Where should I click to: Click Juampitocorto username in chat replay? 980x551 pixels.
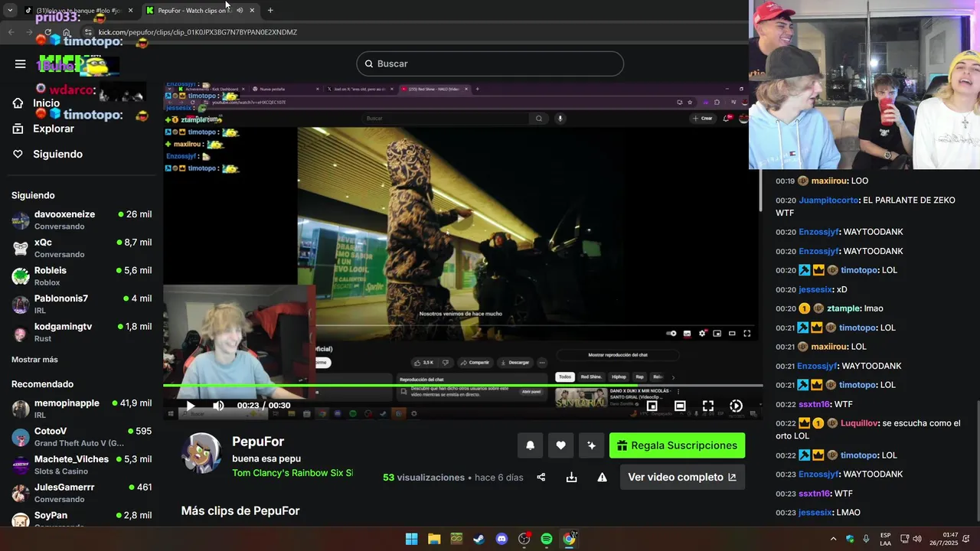tap(828, 200)
